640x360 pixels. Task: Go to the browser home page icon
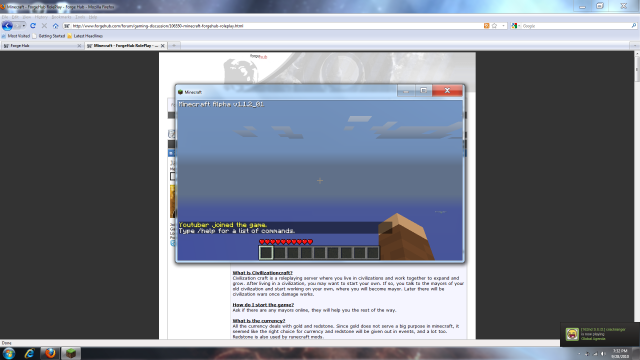(x=56, y=26)
